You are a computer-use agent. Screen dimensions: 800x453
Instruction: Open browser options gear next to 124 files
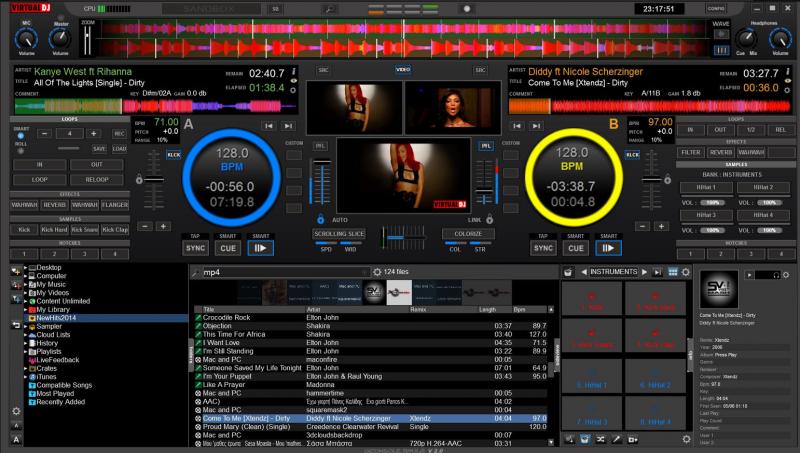[x=377, y=272]
